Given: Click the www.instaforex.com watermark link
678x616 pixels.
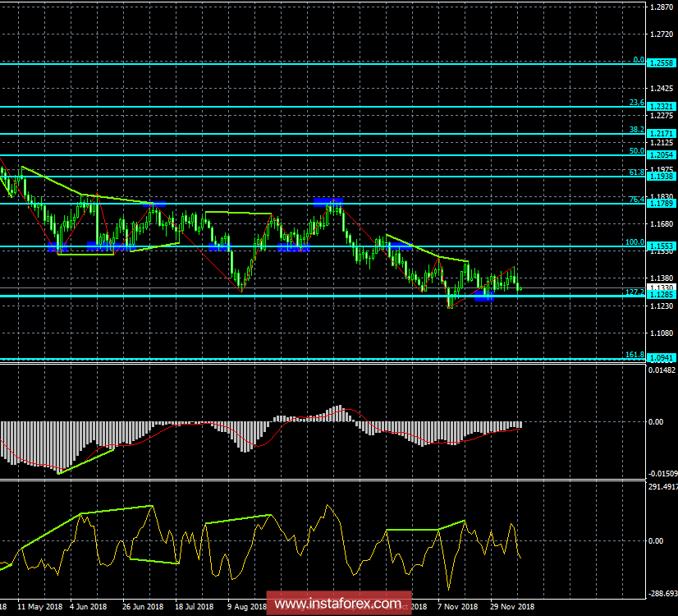Looking at the screenshot, I should coord(339,605).
